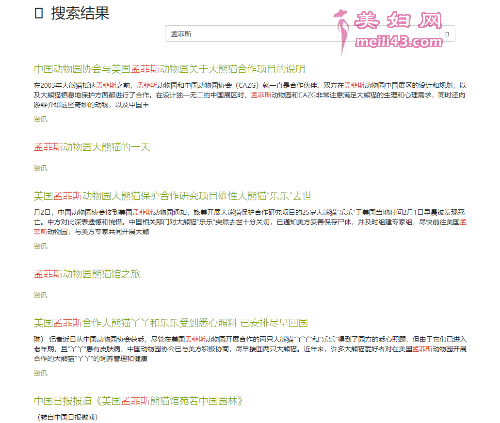Viewport: 500px width, 423px height.
Task: Click the summary text mentioning 中方对此深表遗憾
Action: click(x=250, y=222)
